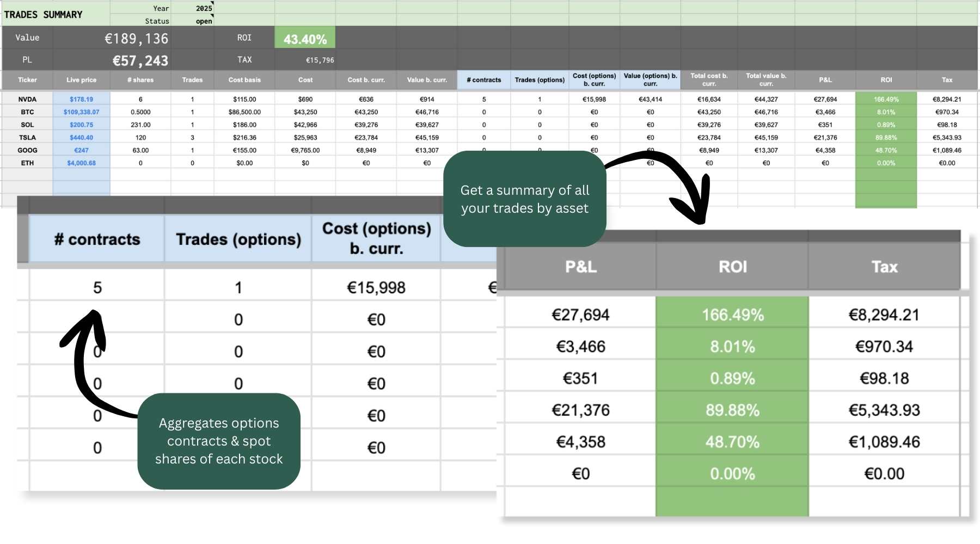Click the ETH live price $4,000.68
980x544 pixels.
81,163
